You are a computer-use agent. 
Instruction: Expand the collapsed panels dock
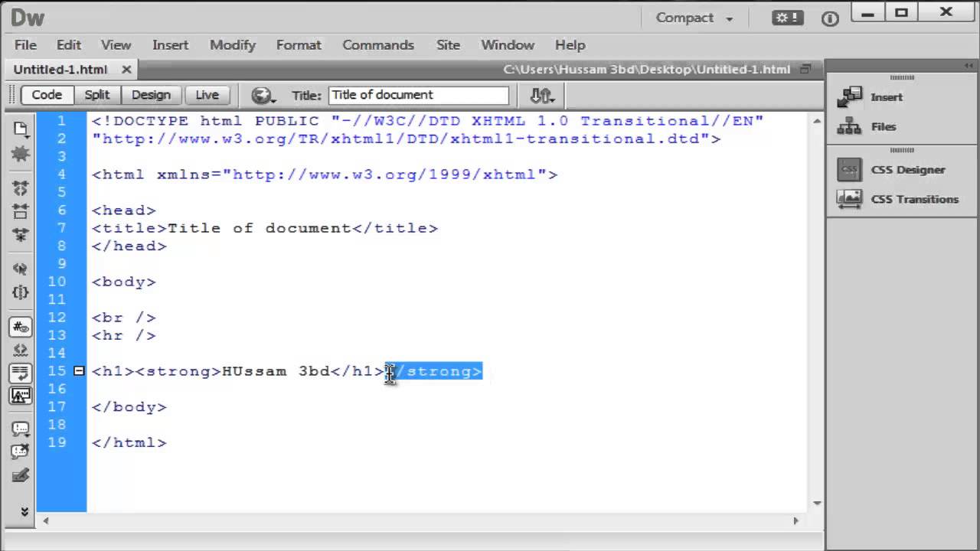[x=970, y=66]
